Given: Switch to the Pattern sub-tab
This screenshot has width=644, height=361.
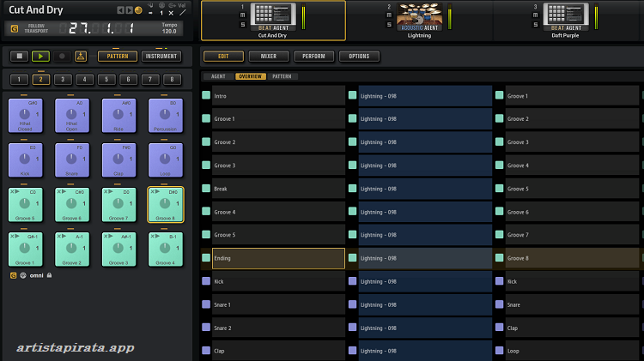Looking at the screenshot, I should (282, 76).
